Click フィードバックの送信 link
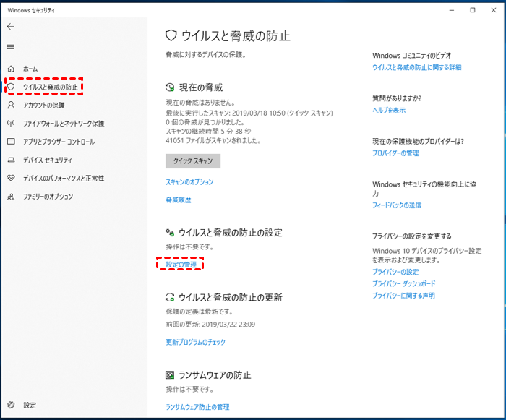This screenshot has width=506, height=420. (397, 205)
